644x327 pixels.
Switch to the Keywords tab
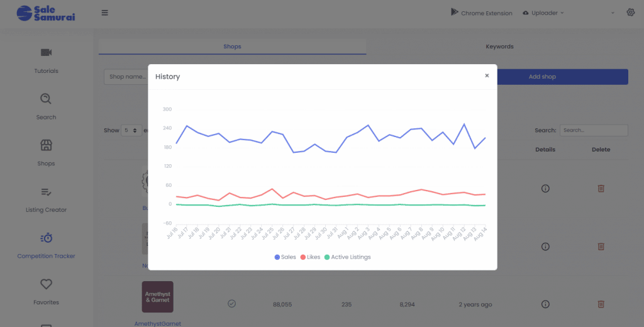tap(499, 47)
